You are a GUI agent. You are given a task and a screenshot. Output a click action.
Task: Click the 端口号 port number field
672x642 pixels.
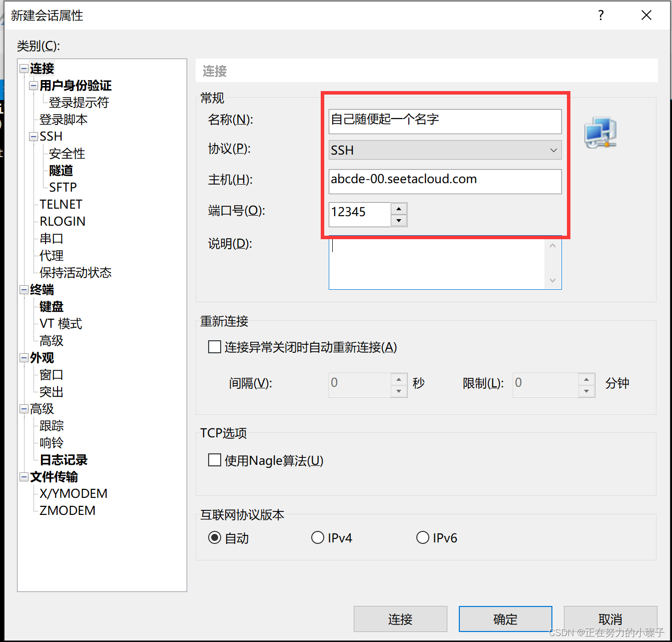[360, 215]
